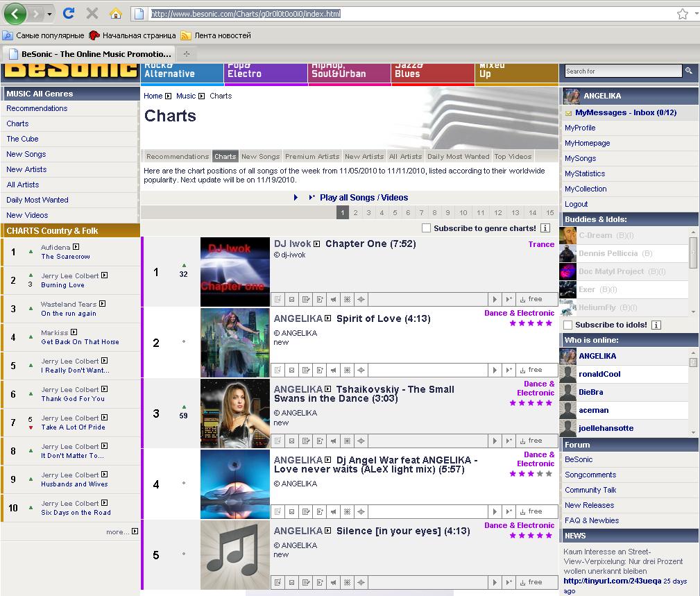Add Silence [in your eyes] to play queue
700x596 pixels.
pyautogui.click(x=509, y=582)
